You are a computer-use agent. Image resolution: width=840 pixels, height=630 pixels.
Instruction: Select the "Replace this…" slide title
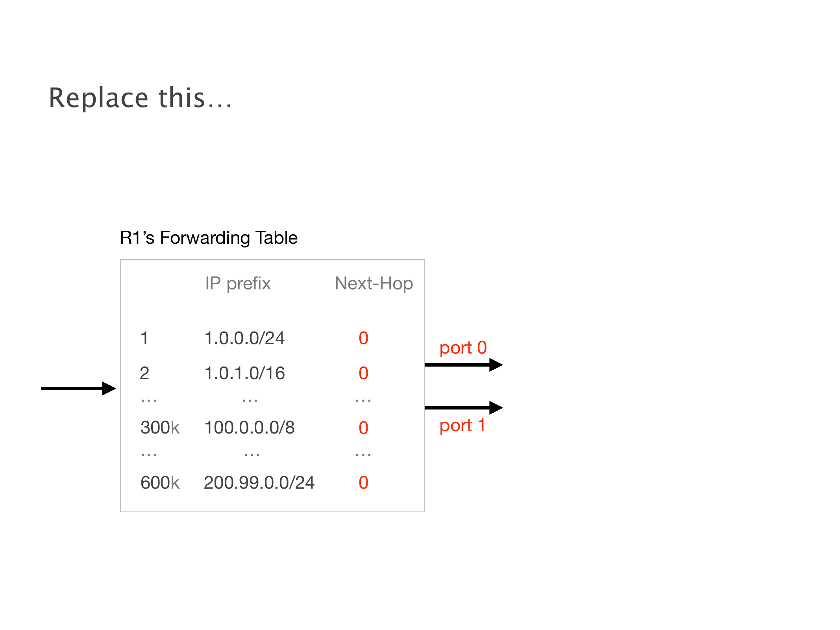point(141,98)
